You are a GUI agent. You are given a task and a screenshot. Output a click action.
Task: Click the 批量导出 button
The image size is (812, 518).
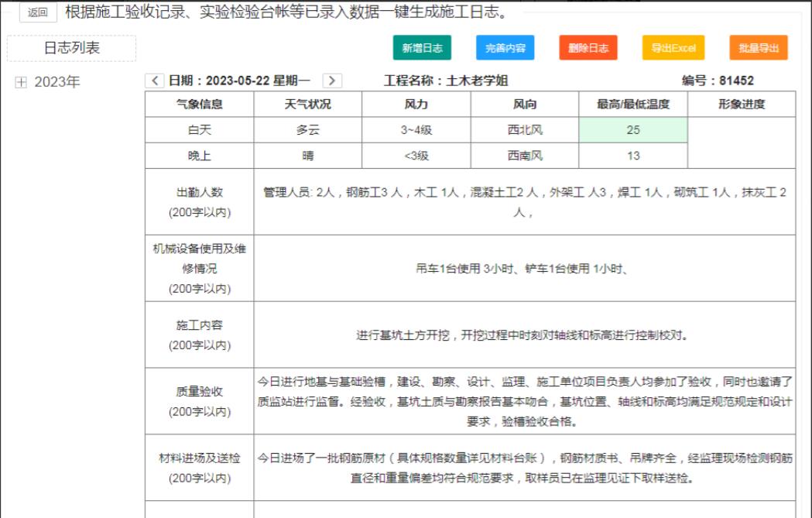tap(756, 46)
